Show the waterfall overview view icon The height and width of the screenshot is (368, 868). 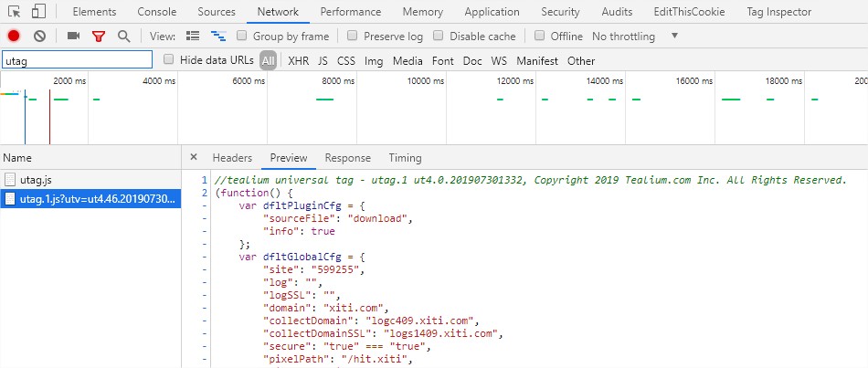(218, 37)
